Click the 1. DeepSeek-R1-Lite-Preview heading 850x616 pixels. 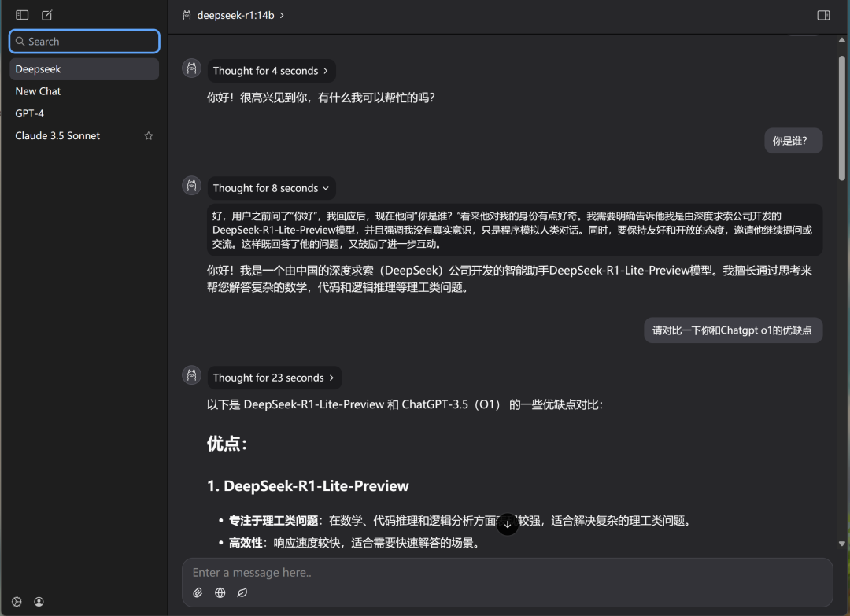(308, 486)
